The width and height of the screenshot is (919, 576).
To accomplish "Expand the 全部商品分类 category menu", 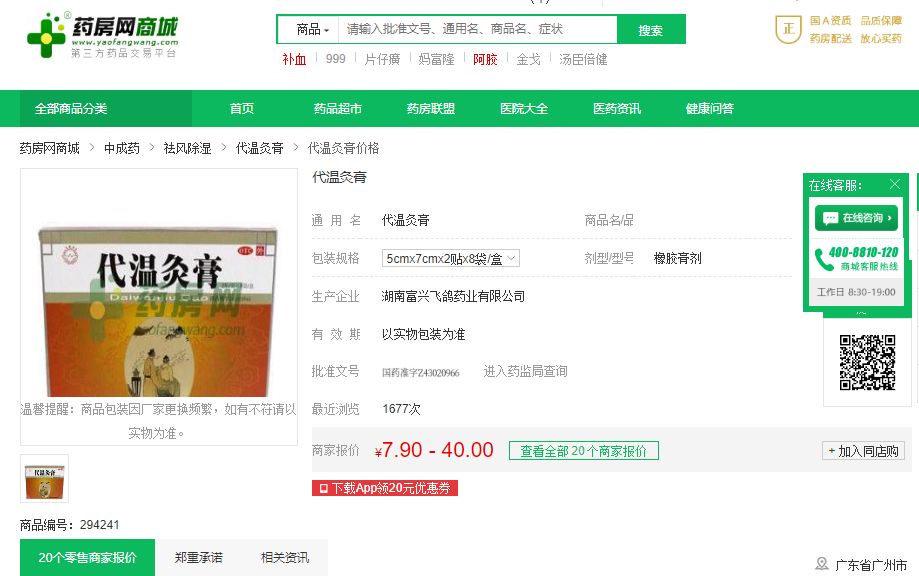I will click(x=105, y=108).
